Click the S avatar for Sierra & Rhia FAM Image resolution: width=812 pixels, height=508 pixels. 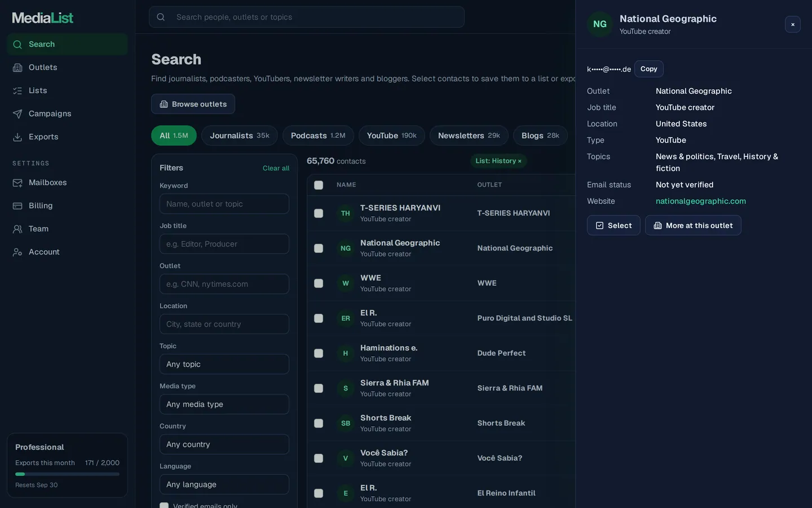pos(346,388)
